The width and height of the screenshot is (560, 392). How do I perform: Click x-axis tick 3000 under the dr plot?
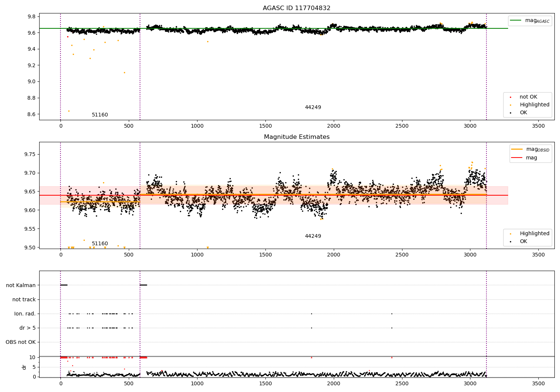point(470,384)
